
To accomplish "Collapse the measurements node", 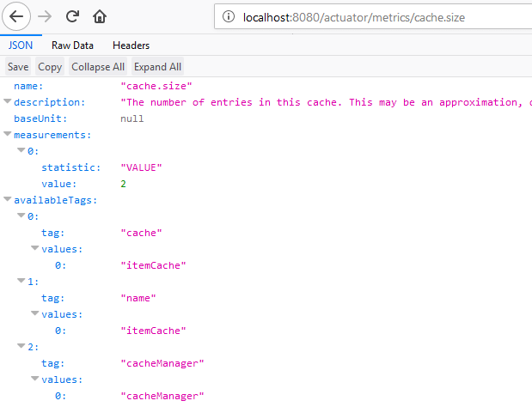I will tap(8, 135).
